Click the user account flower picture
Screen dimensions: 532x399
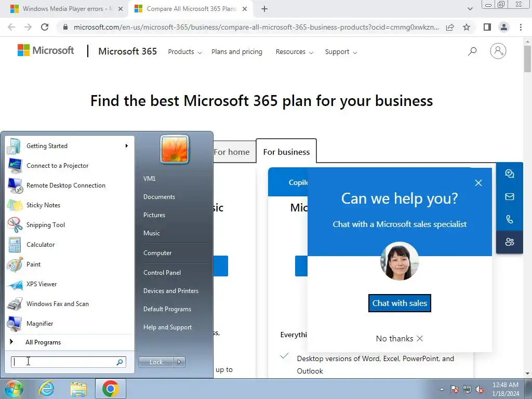click(175, 149)
